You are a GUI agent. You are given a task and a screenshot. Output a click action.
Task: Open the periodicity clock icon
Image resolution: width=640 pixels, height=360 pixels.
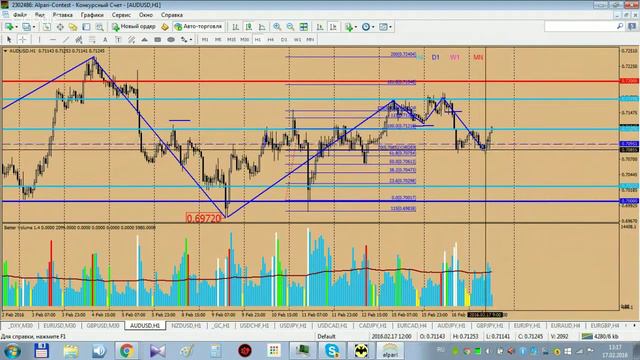coord(366,27)
